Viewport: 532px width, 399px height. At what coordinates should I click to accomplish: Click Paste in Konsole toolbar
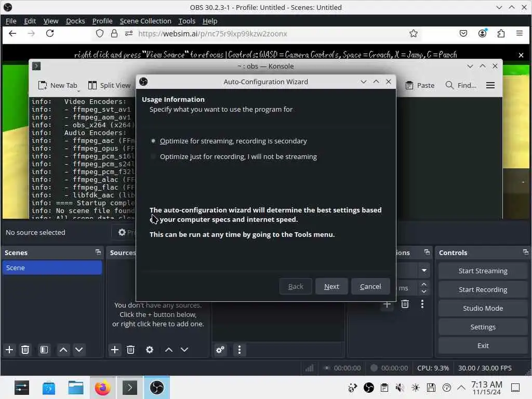point(420,85)
